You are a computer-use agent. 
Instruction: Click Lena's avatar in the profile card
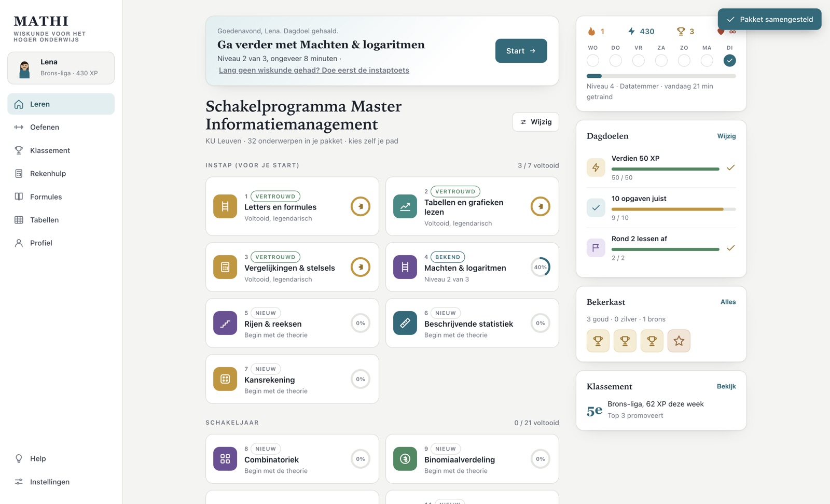(24, 68)
